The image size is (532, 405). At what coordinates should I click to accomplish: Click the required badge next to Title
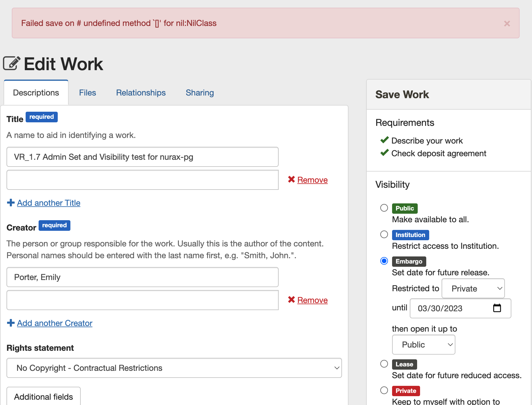(x=42, y=117)
